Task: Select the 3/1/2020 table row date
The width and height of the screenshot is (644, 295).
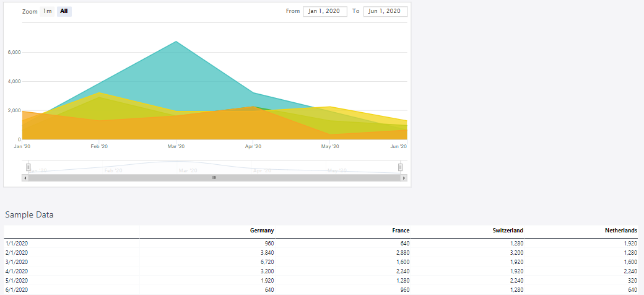Action: point(16,262)
